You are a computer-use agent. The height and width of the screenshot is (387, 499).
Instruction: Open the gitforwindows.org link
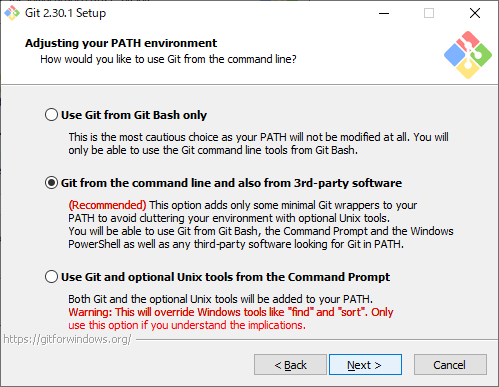[x=67, y=339]
